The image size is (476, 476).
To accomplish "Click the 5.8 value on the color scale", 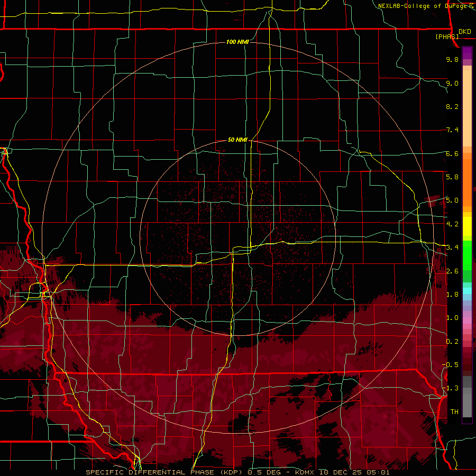I will coord(452,177).
